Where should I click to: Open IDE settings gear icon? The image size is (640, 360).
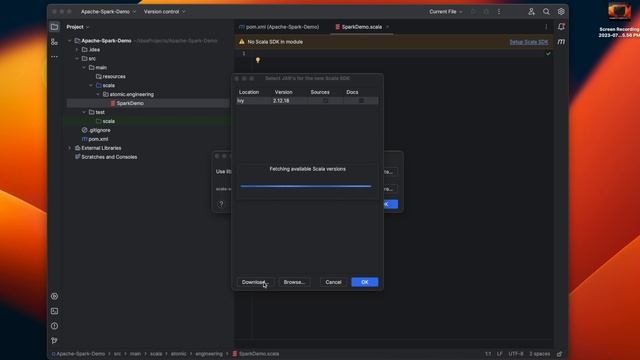561,12
